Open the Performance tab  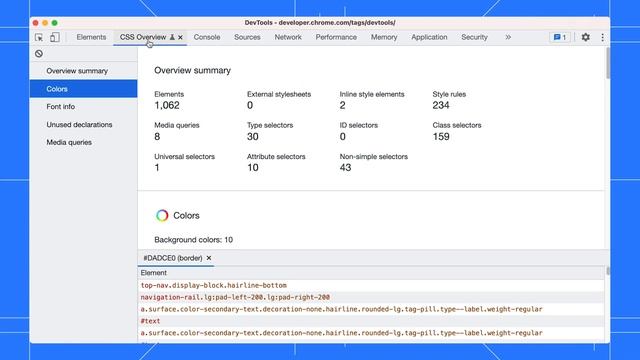coord(336,37)
